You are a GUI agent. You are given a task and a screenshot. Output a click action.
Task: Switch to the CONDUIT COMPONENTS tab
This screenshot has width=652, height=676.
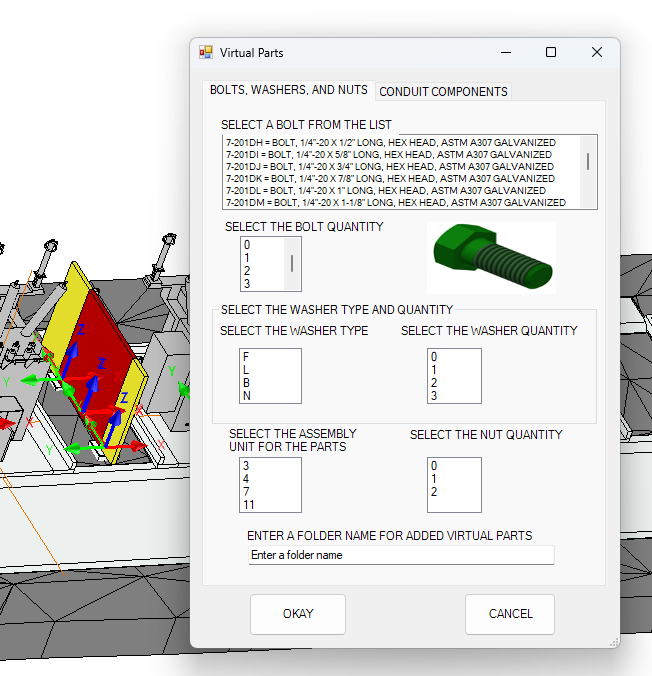pyautogui.click(x=443, y=91)
